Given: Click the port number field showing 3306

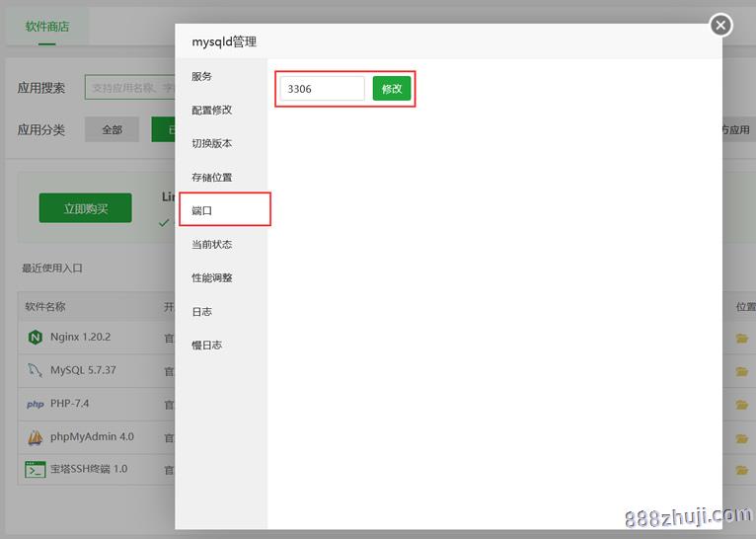Looking at the screenshot, I should 322,88.
